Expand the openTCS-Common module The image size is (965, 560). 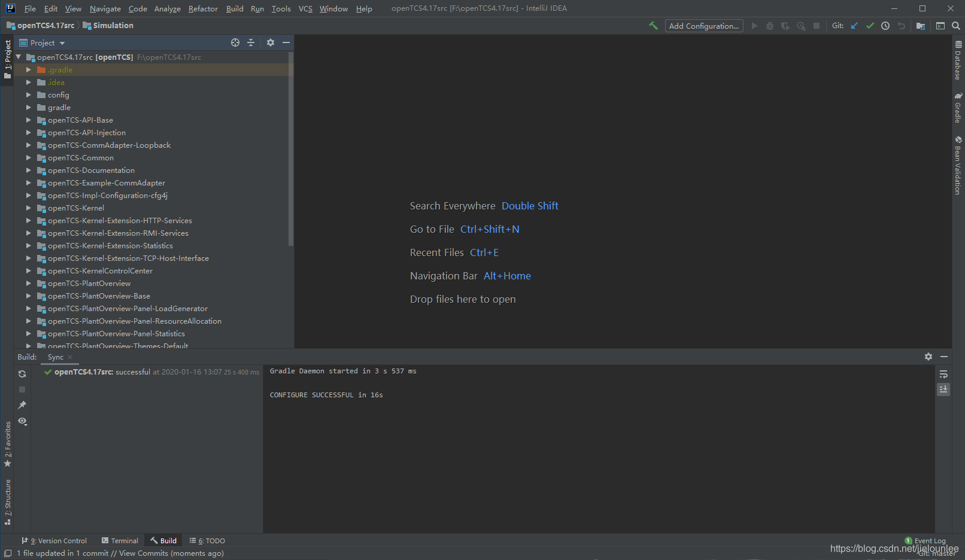(x=28, y=157)
